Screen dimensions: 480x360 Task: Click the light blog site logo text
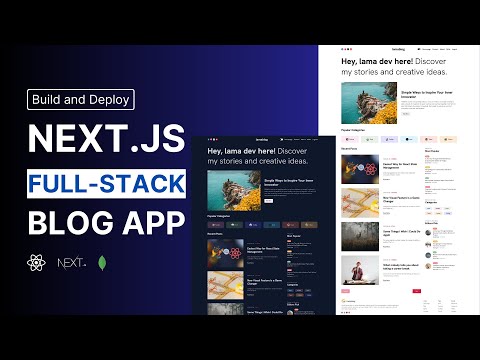[x=398, y=49]
